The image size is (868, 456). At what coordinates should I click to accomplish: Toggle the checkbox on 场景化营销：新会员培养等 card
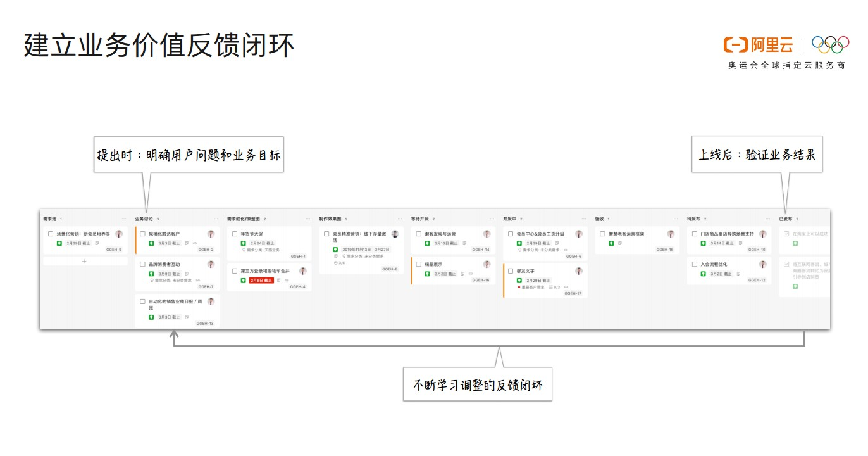point(50,234)
